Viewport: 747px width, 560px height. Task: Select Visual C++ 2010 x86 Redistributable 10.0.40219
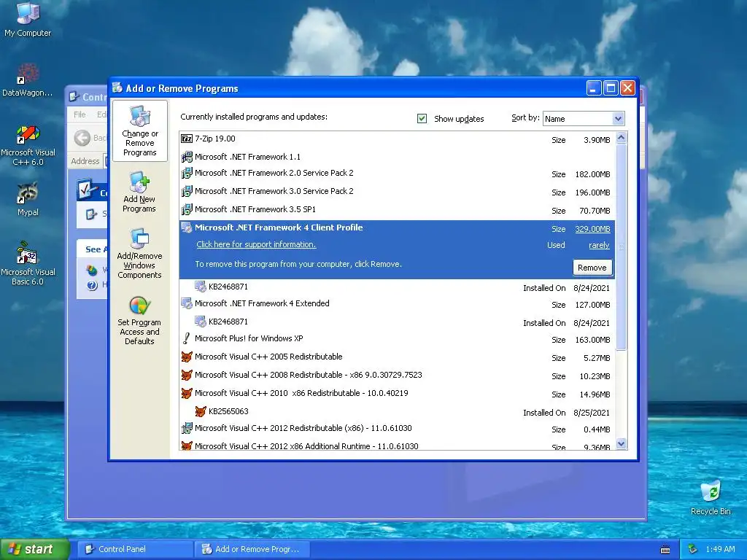click(398, 393)
